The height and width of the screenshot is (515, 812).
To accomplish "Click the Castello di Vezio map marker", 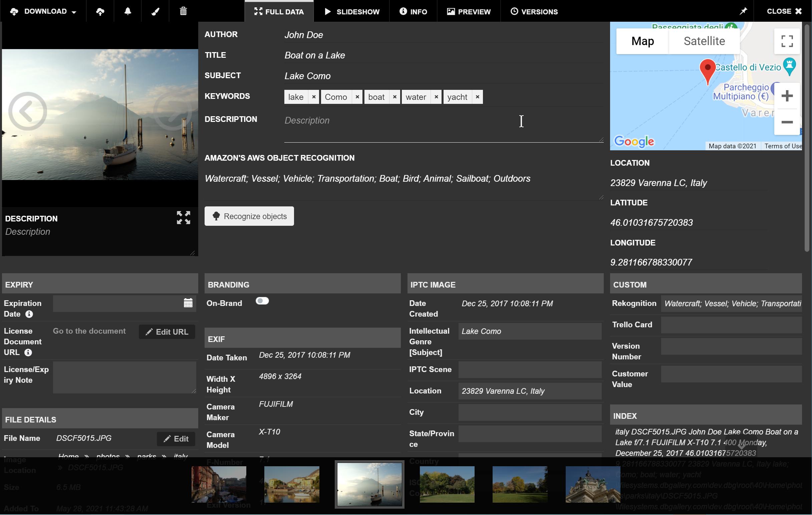I will [x=789, y=67].
